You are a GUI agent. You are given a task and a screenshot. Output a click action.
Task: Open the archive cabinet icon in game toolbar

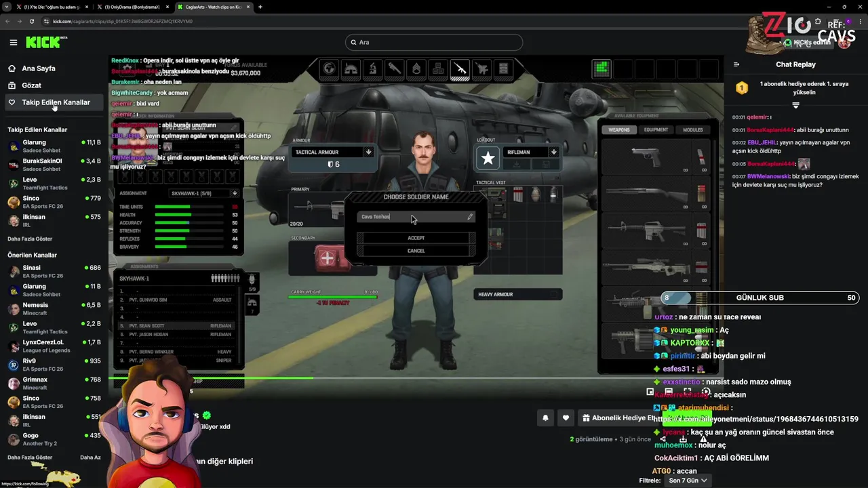click(503, 68)
